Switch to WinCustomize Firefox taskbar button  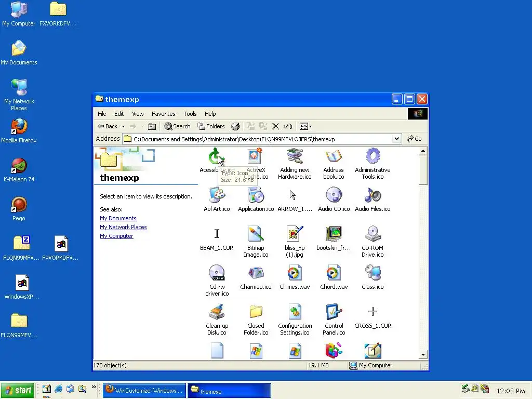144,391
